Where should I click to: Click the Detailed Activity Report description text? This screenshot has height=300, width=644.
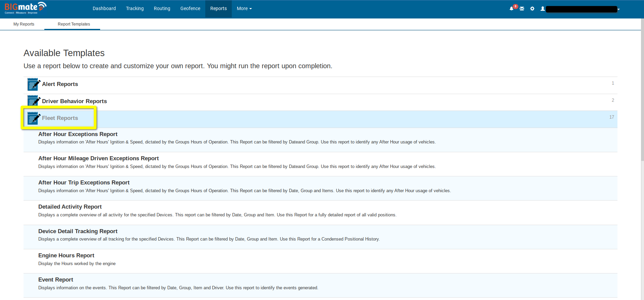217,215
